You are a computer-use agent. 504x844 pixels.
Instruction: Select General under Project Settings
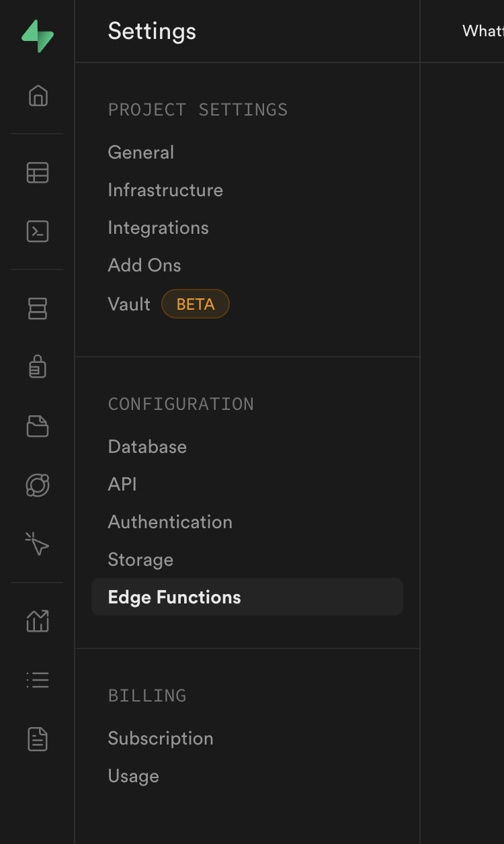click(x=141, y=153)
